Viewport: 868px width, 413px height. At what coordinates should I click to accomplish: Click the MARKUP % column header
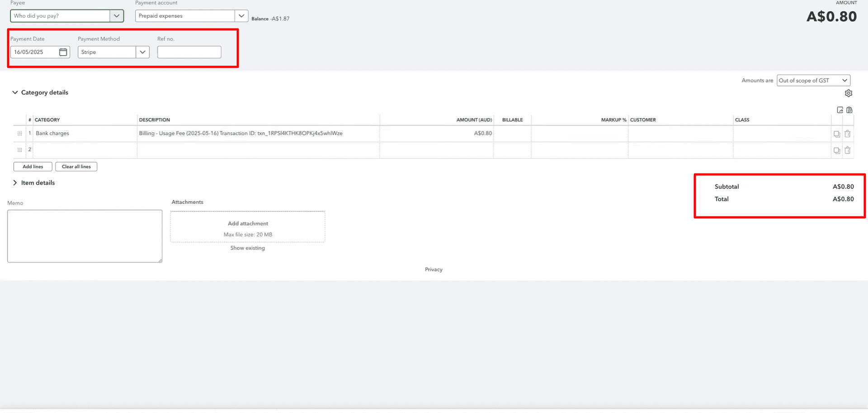click(613, 120)
